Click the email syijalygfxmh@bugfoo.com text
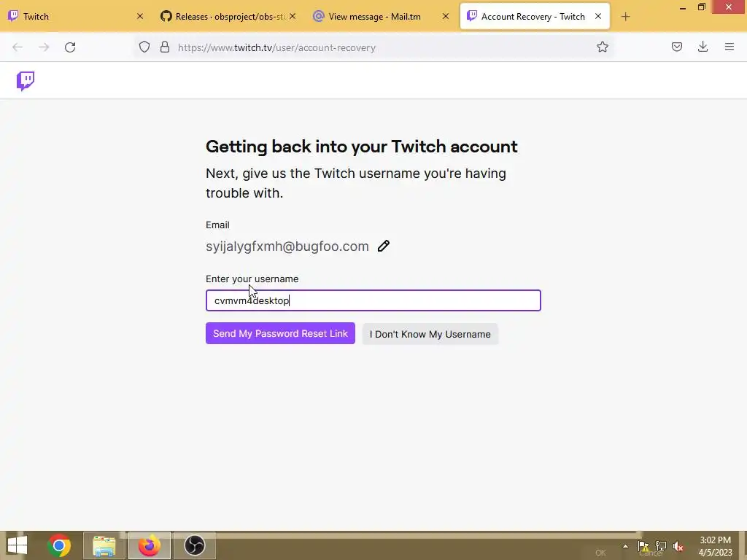 [287, 246]
